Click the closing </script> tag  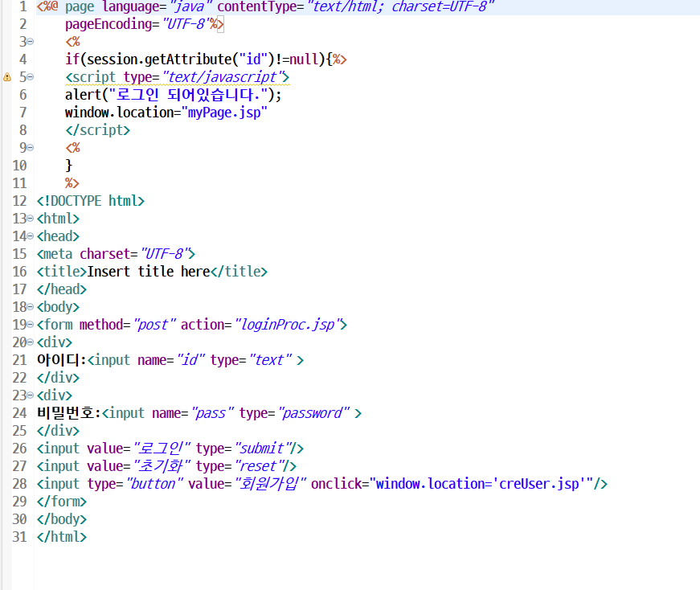[x=98, y=130]
